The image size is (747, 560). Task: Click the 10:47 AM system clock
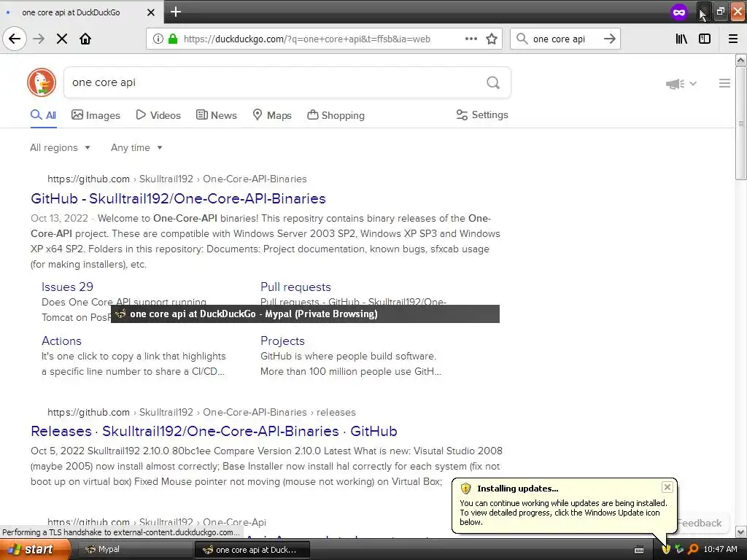click(720, 549)
